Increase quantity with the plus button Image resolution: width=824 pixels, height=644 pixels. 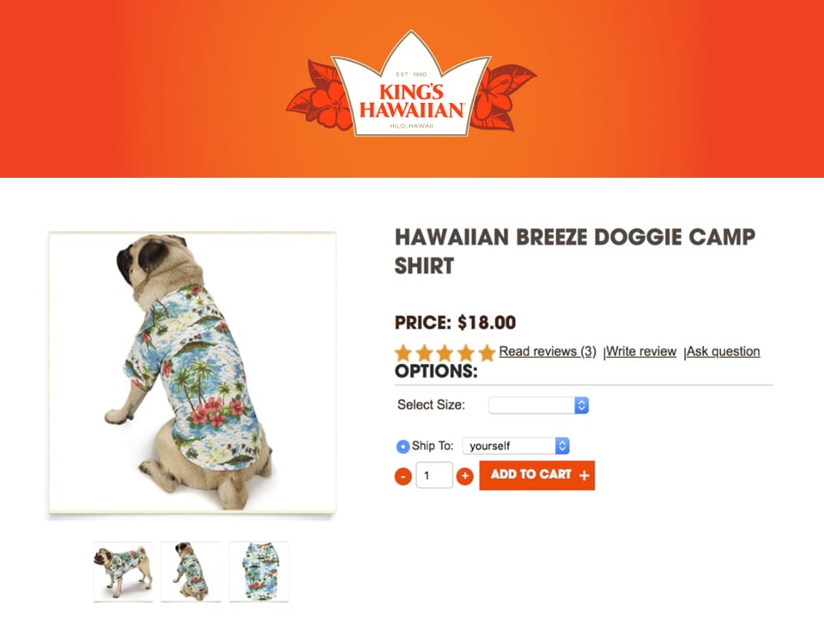point(464,477)
